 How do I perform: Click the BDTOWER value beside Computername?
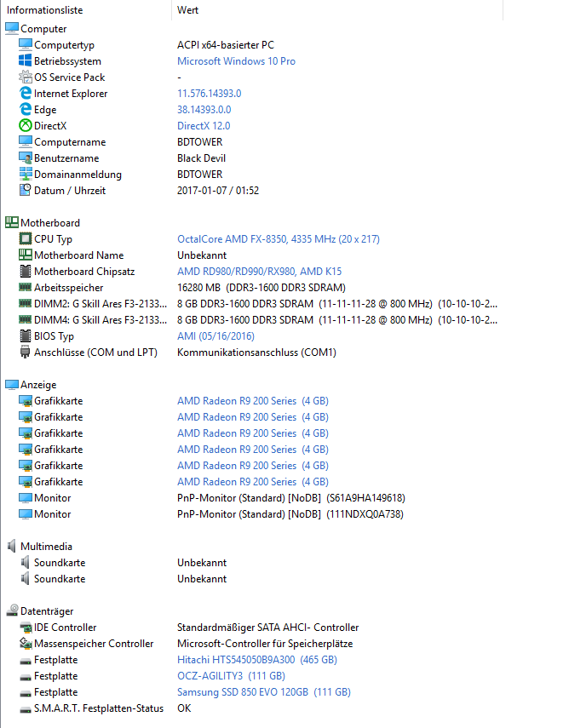(x=199, y=141)
